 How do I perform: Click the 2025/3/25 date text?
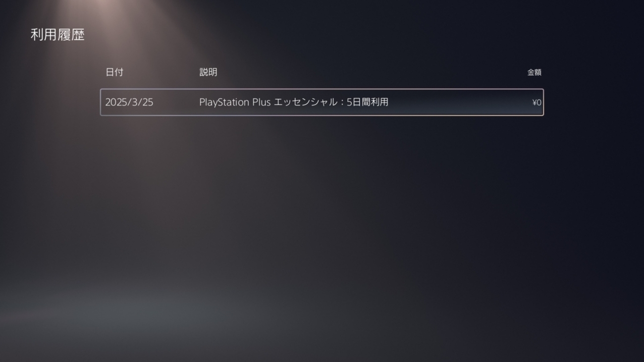coord(129,102)
